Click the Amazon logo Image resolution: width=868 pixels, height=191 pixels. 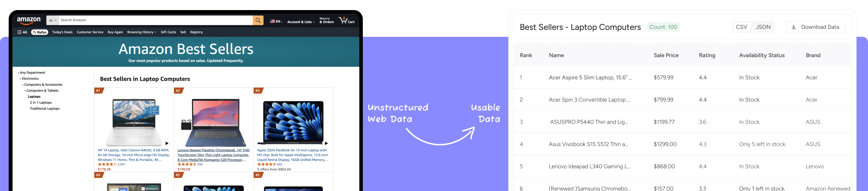pyautogui.click(x=29, y=20)
